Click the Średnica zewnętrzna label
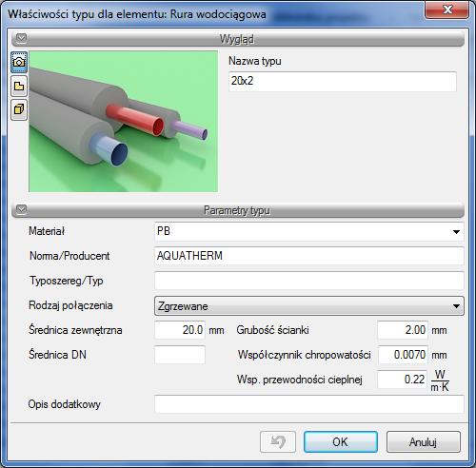Screen dimensions: 476x468 click(x=75, y=330)
